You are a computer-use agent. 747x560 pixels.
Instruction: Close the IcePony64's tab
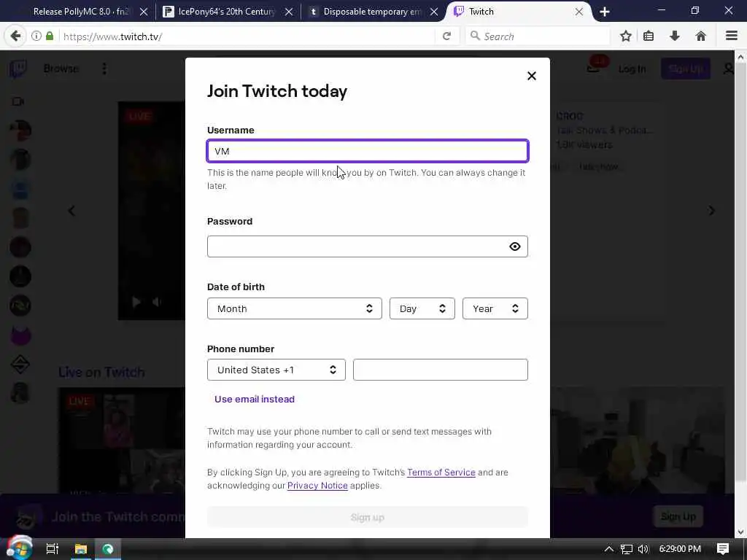click(289, 12)
